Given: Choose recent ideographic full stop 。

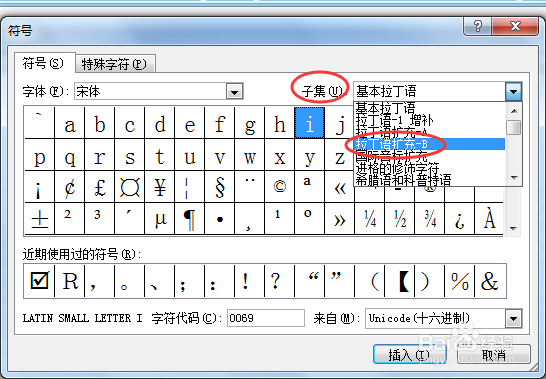Looking at the screenshot, I should 130,281.
